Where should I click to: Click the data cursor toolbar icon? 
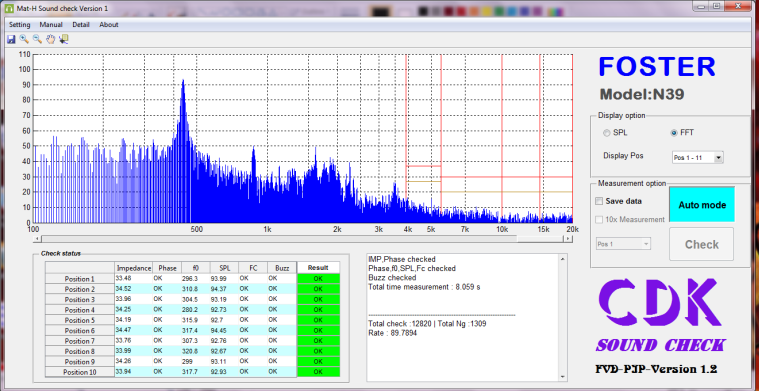coord(63,39)
